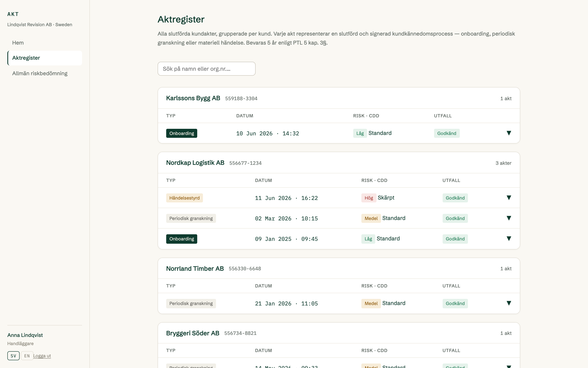Click the Händelsestyrd type badge

(x=184, y=198)
